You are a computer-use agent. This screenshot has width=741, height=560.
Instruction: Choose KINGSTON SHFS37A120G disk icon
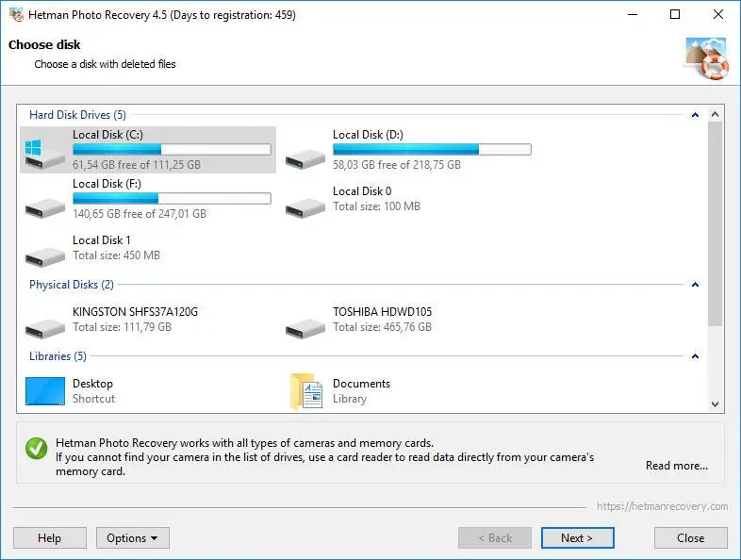point(45,328)
